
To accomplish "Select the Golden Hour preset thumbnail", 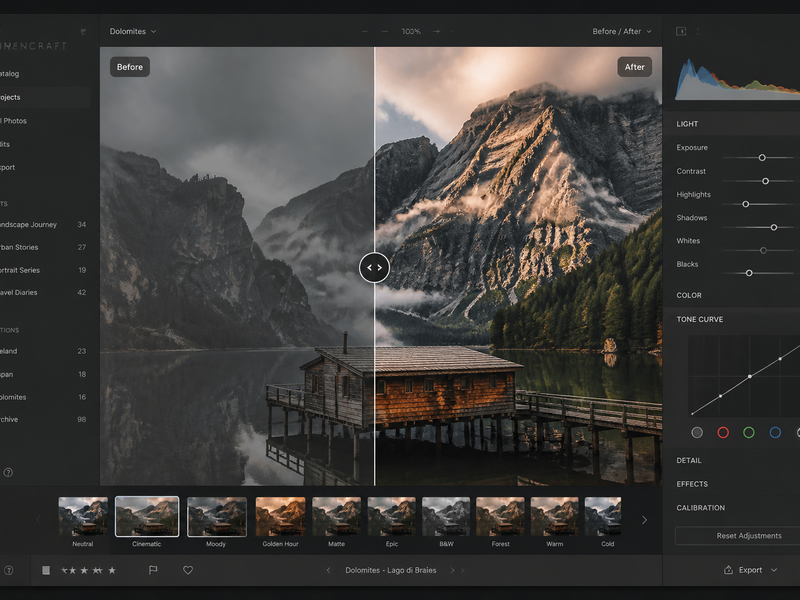I will 280,516.
